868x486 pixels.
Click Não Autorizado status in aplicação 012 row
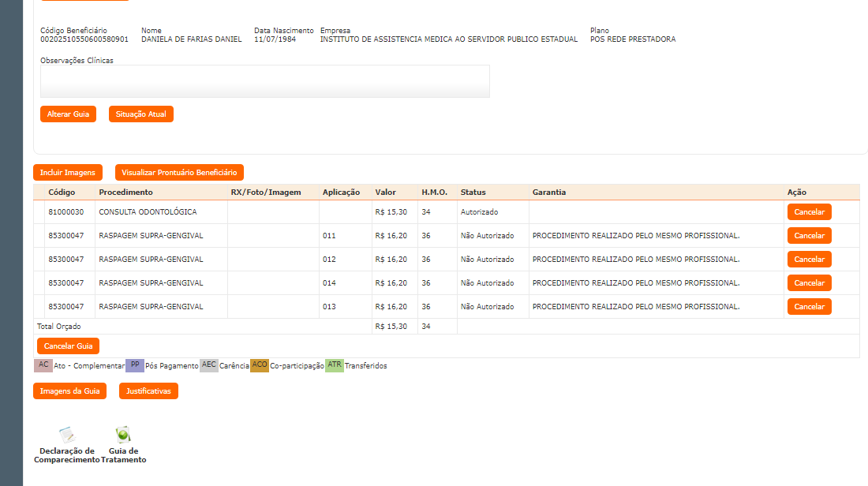pos(487,260)
